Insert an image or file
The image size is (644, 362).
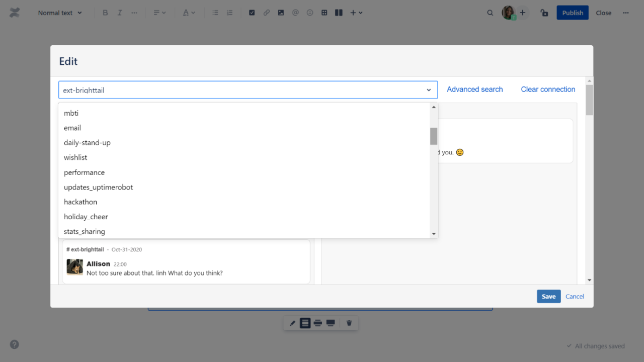(x=281, y=12)
